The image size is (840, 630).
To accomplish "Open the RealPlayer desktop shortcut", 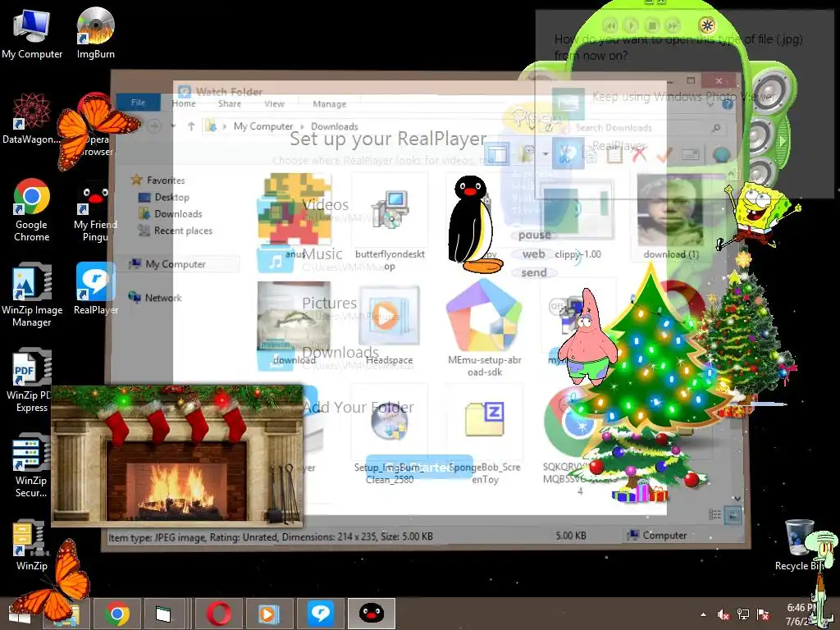I will 95,288.
